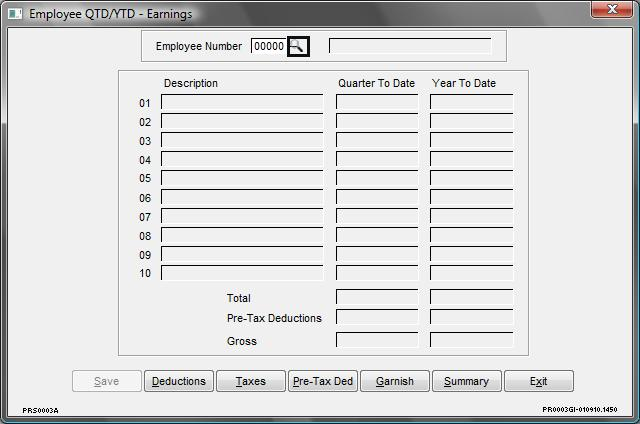Viewport: 640px width, 424px height.
Task: Select Description field on line 07
Action: pyautogui.click(x=242, y=216)
